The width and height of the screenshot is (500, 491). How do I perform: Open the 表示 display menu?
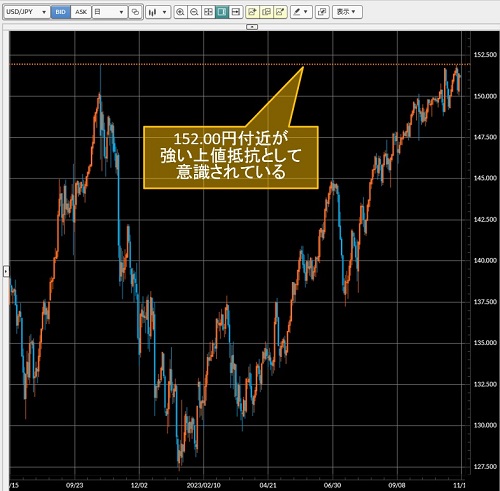(347, 12)
